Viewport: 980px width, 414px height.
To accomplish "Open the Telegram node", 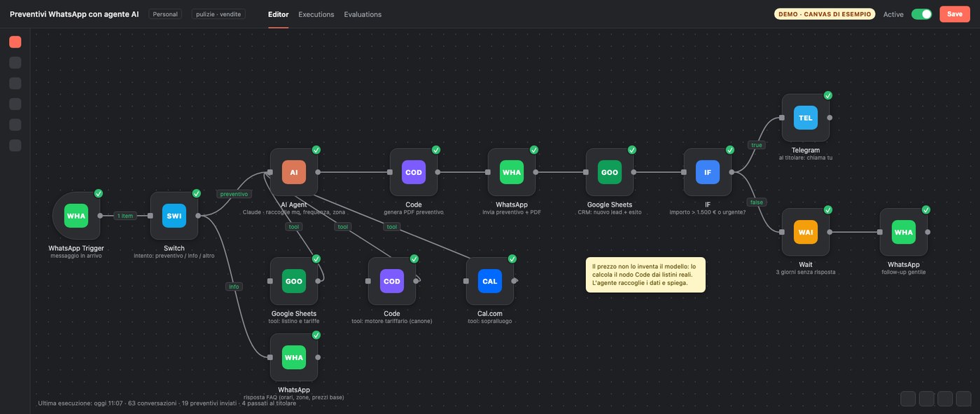I will coord(806,118).
